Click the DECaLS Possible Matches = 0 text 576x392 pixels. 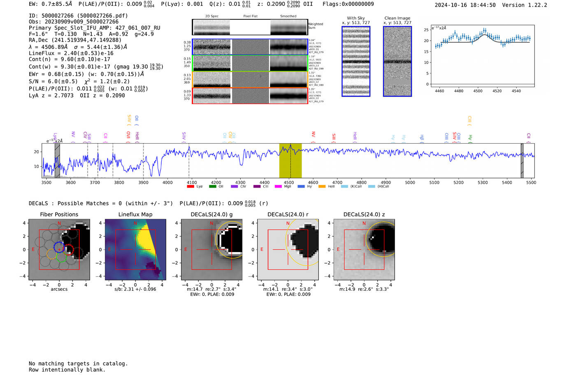pyautogui.click(x=101, y=203)
